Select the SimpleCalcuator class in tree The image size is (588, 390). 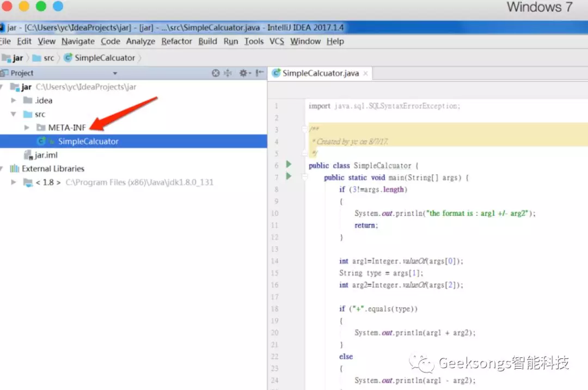88,142
